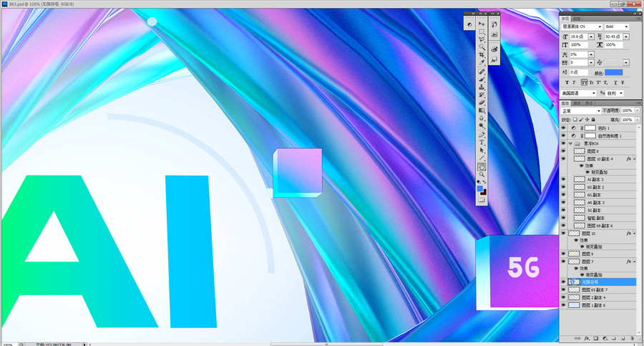Image resolution: width=644 pixels, height=346 pixels.
Task: Open the Character panel flyout menu
Action: tap(638, 19)
